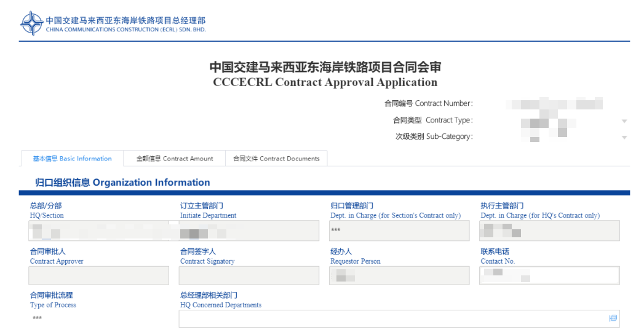Click the Contract Signatory field
This screenshot has height=335, width=644.
[x=249, y=275]
